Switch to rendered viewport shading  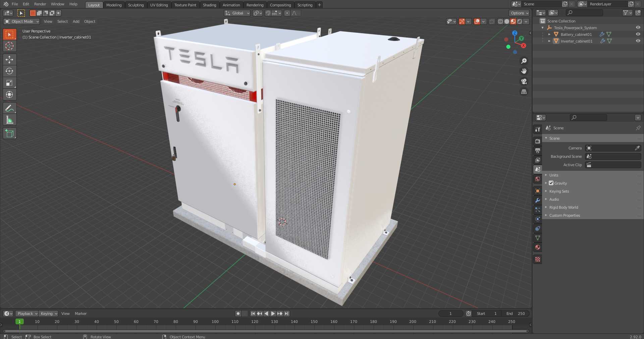point(519,21)
